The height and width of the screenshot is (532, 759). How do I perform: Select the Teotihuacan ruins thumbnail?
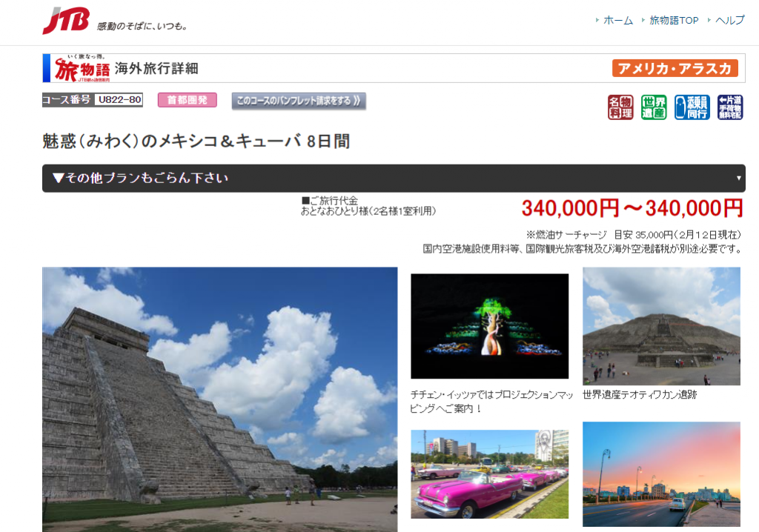click(x=661, y=326)
